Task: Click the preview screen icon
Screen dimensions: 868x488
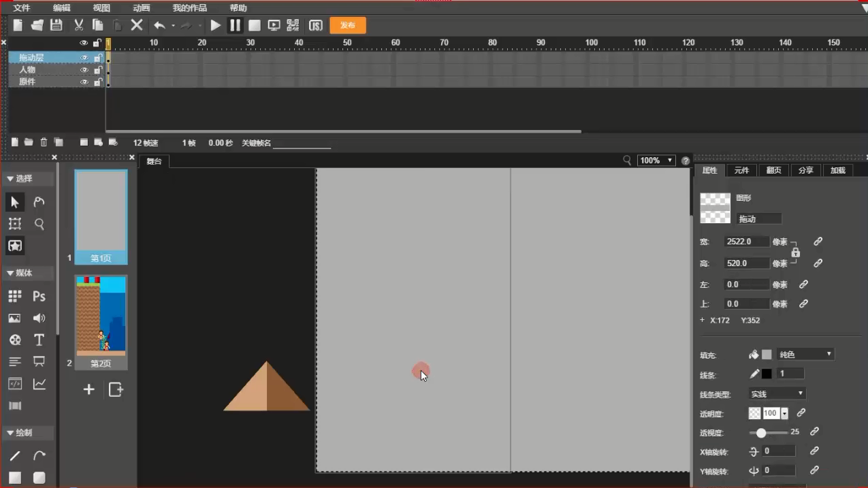Action: coord(274,25)
